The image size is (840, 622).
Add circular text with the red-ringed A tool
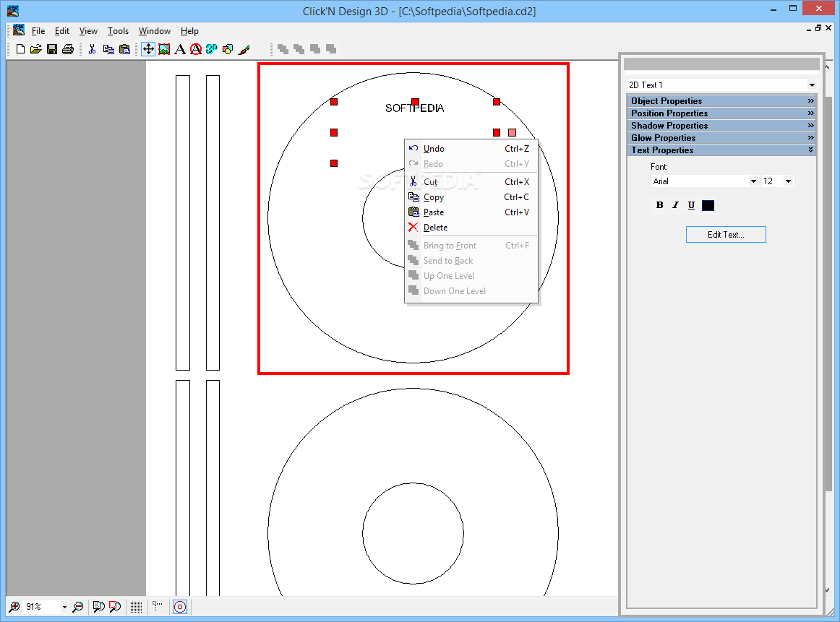pyautogui.click(x=196, y=49)
